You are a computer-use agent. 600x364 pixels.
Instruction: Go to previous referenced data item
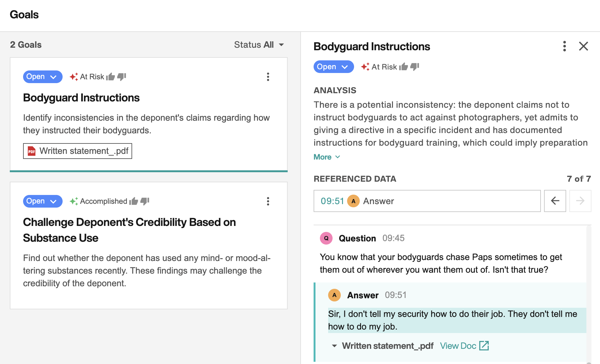(x=555, y=201)
